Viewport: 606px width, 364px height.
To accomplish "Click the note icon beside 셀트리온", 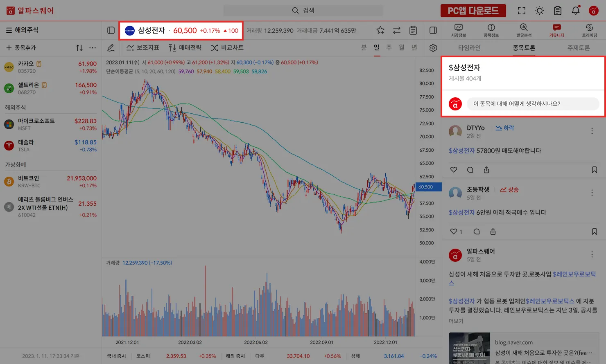I will [44, 85].
